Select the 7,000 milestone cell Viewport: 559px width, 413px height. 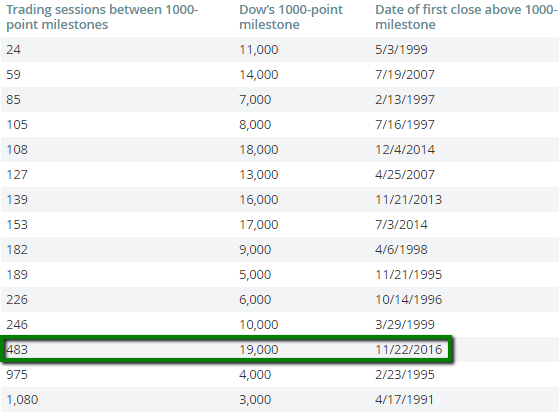coord(255,100)
